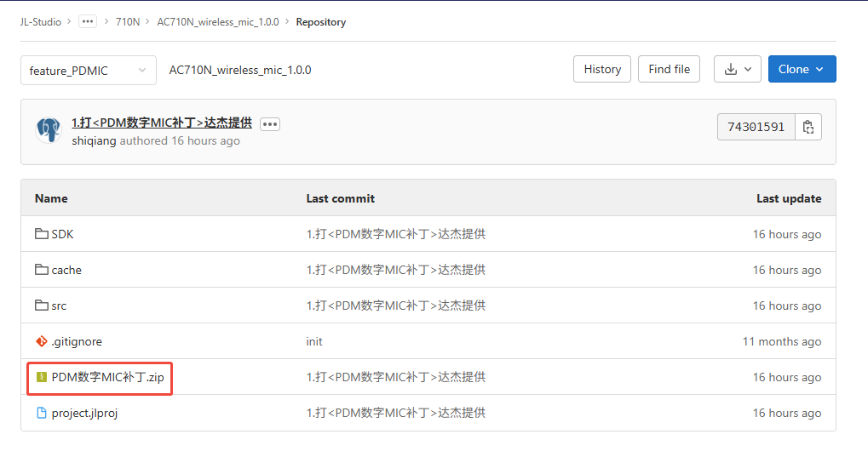Click '11 months ago' in .gitignore row
Image resolution: width=868 pixels, height=457 pixels.
pyautogui.click(x=782, y=342)
